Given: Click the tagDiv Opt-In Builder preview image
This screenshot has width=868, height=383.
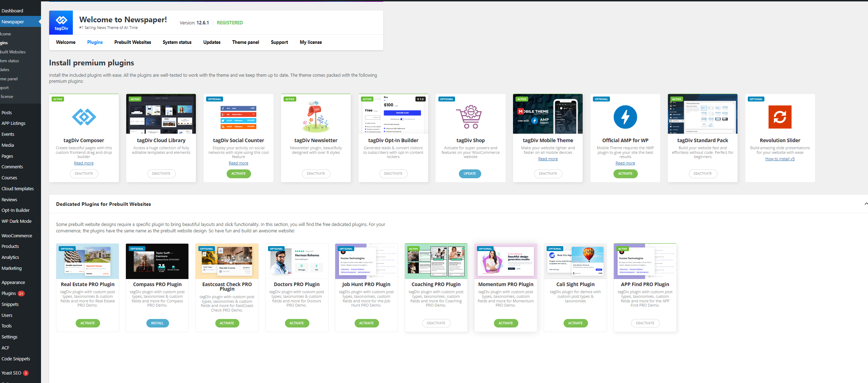Looking at the screenshot, I should tap(393, 114).
